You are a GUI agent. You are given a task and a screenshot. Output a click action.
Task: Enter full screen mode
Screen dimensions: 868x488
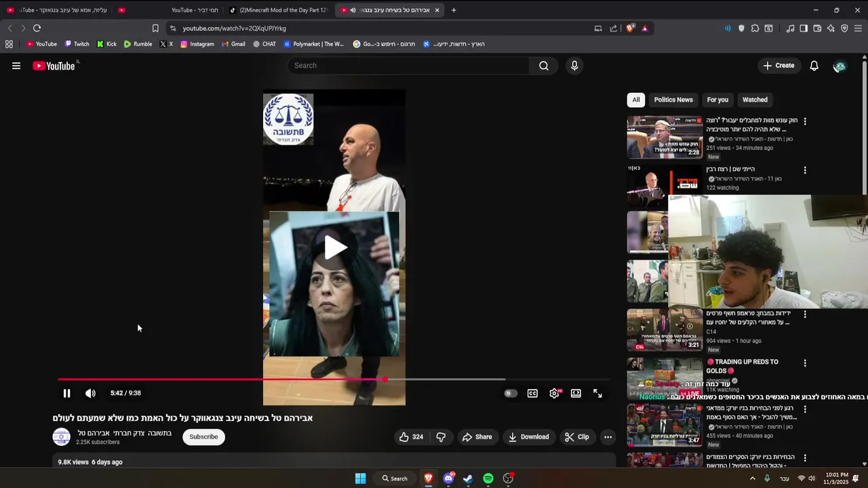597,393
